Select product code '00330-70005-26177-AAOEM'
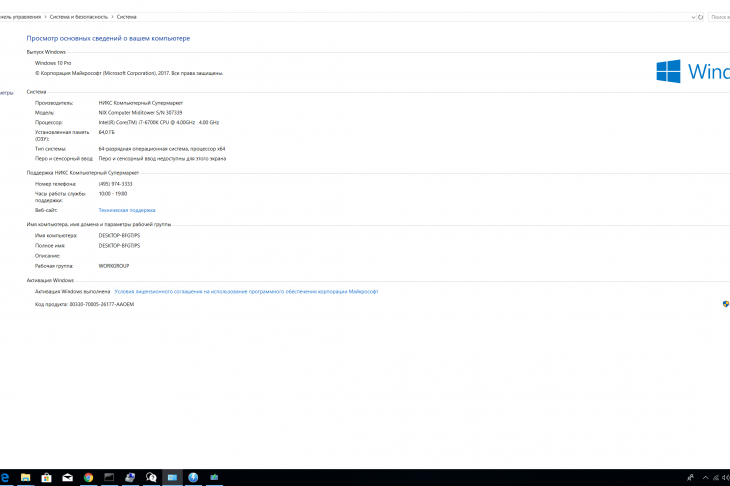Image resolution: width=730 pixels, height=486 pixels. pos(101,304)
